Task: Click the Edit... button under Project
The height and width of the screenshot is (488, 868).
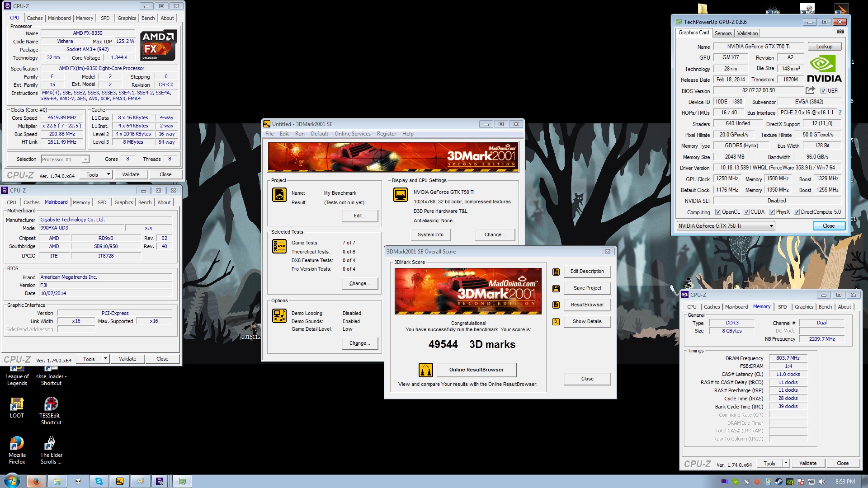Action: 360,216
